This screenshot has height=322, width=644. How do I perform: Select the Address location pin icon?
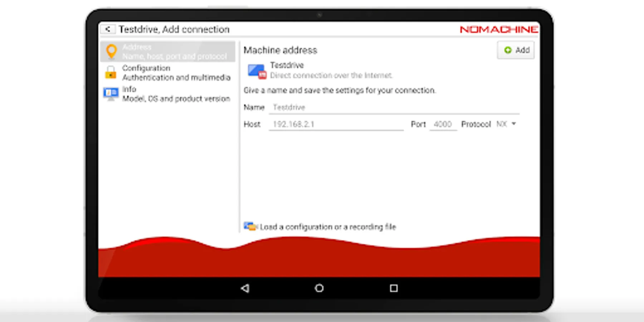(112, 52)
